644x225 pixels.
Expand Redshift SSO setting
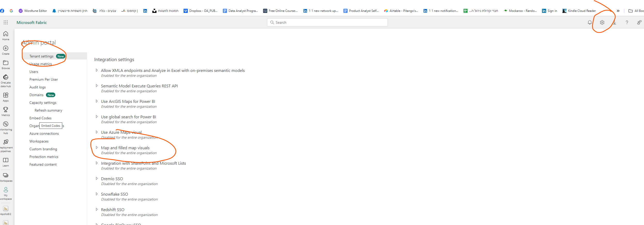97,210
